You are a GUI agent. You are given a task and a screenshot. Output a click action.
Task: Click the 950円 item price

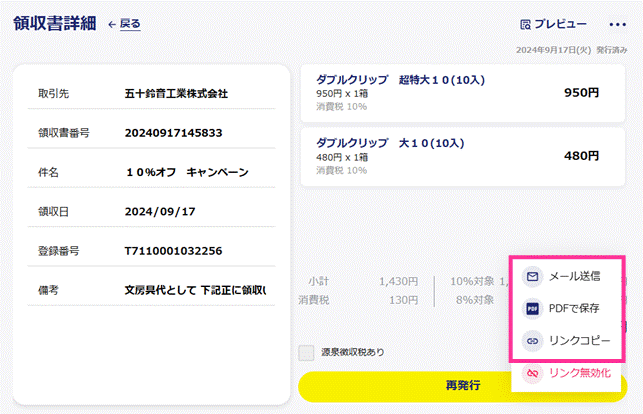coord(581,93)
